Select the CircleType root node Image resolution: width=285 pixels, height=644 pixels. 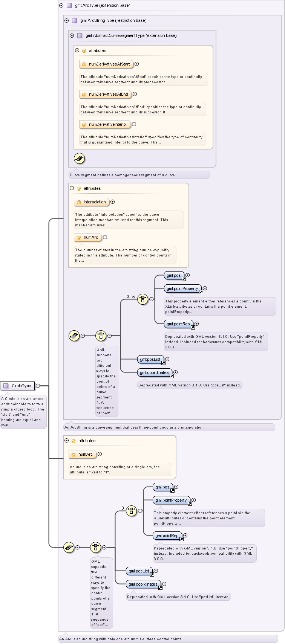(17, 386)
